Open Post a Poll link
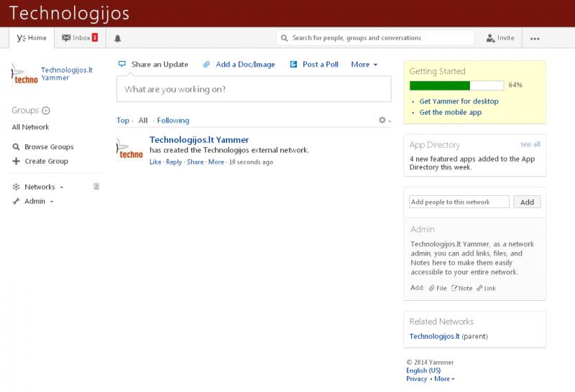The width and height of the screenshot is (575, 392). (x=320, y=64)
